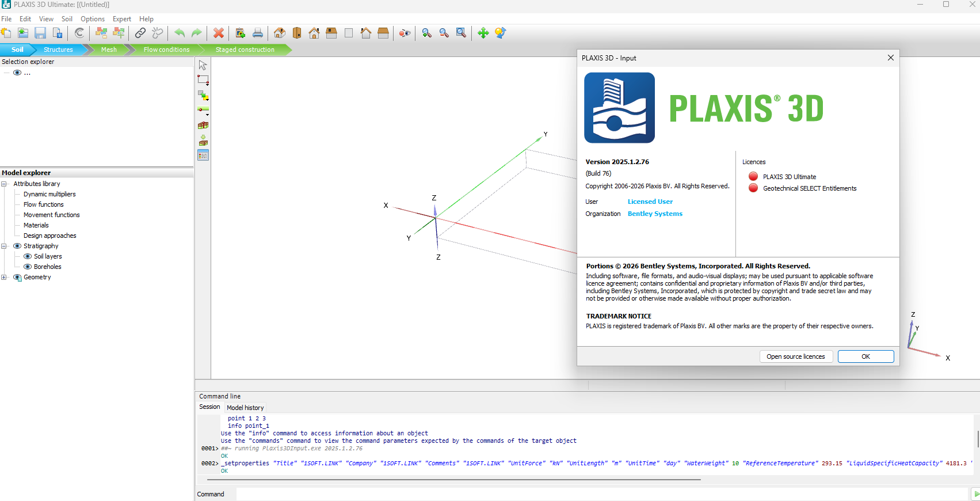Open the Show materials table icon
This screenshot has height=501, width=980.
coord(203,155)
